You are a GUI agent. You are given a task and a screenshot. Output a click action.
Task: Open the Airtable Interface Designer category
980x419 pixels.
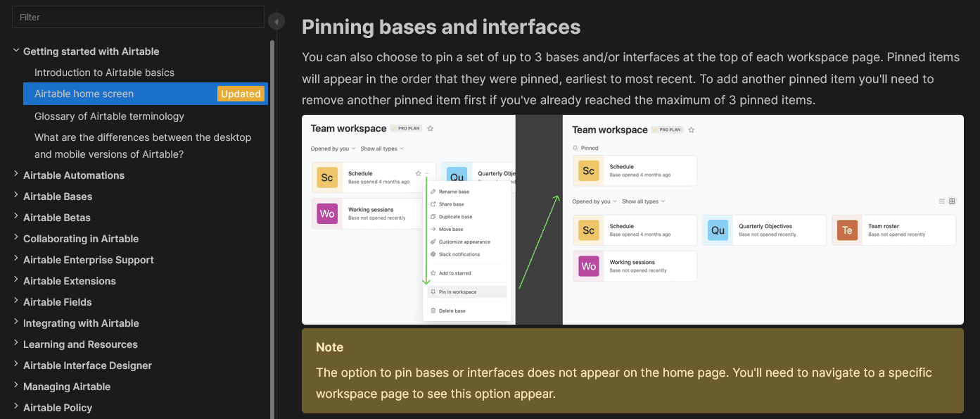(x=87, y=365)
